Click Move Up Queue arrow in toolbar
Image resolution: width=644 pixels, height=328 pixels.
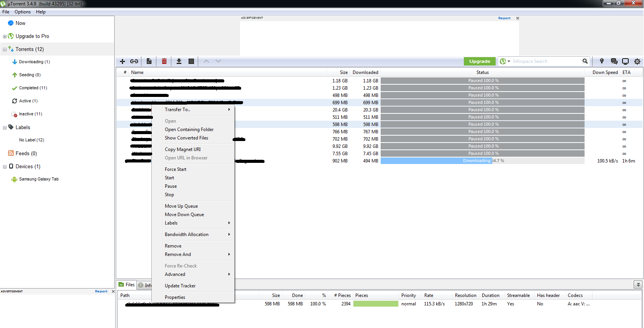coord(206,61)
